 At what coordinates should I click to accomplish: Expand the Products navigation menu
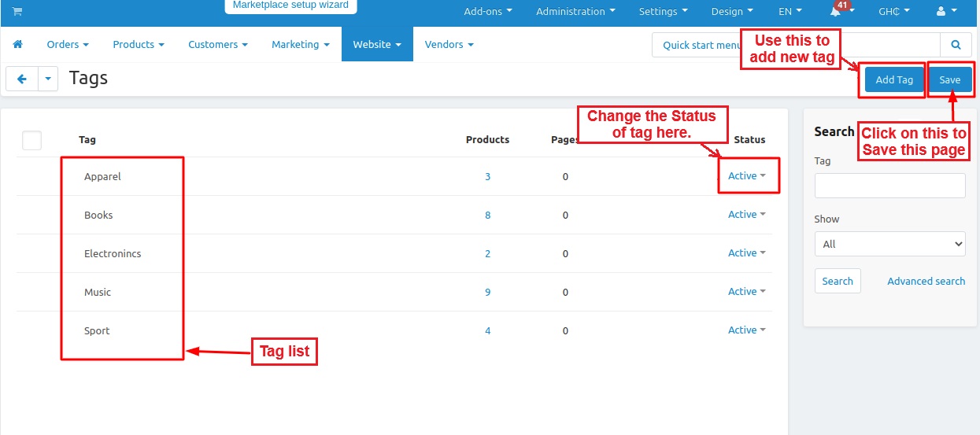pyautogui.click(x=139, y=45)
